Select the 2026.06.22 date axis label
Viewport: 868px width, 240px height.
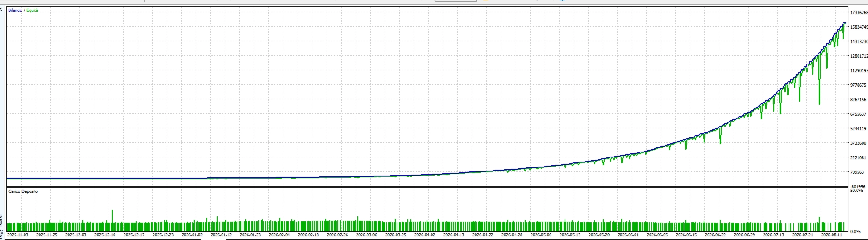715,235
